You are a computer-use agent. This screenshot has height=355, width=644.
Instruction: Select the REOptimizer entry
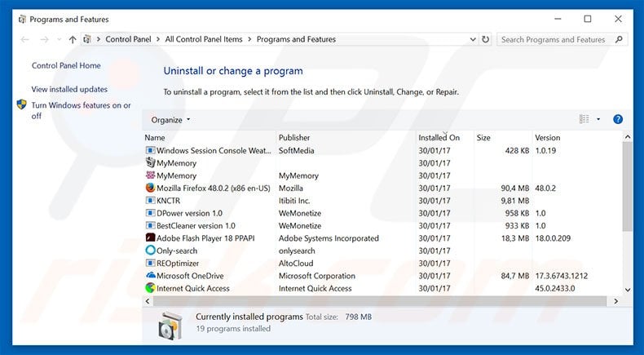click(178, 264)
